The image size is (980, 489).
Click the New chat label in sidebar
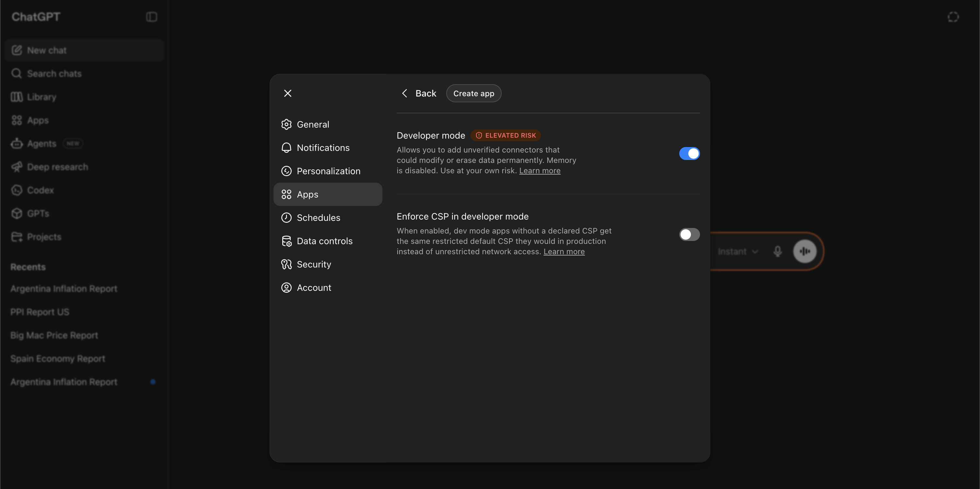click(x=47, y=50)
